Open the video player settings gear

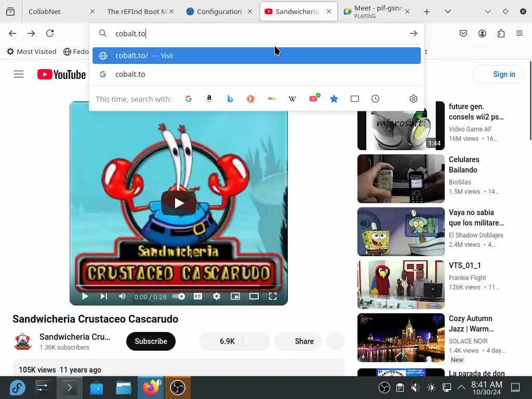(x=217, y=297)
